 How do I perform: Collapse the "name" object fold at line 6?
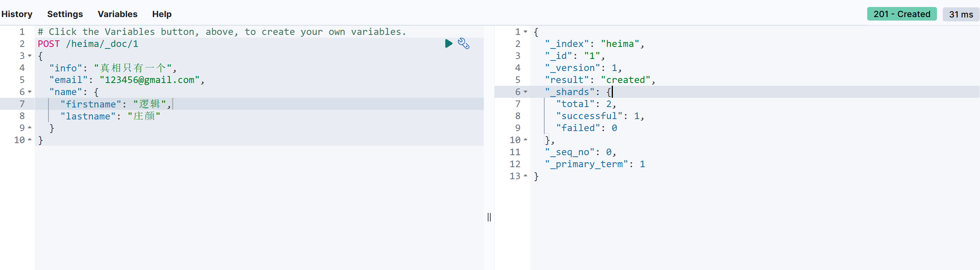(x=30, y=92)
